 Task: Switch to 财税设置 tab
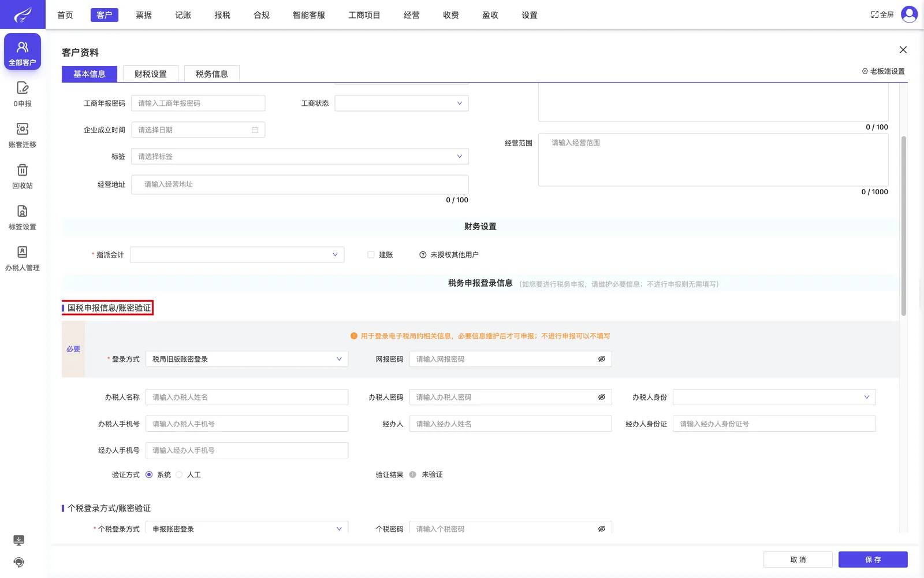pyautogui.click(x=151, y=74)
